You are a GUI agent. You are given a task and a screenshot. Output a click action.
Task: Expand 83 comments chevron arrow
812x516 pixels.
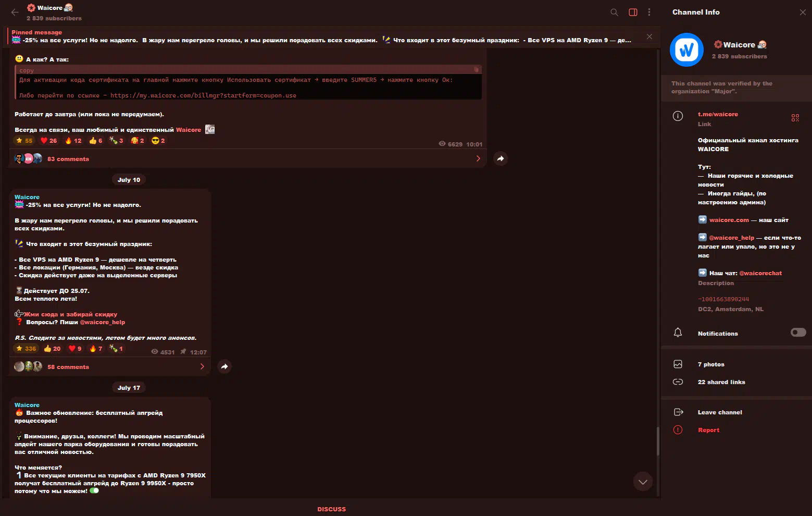point(478,158)
